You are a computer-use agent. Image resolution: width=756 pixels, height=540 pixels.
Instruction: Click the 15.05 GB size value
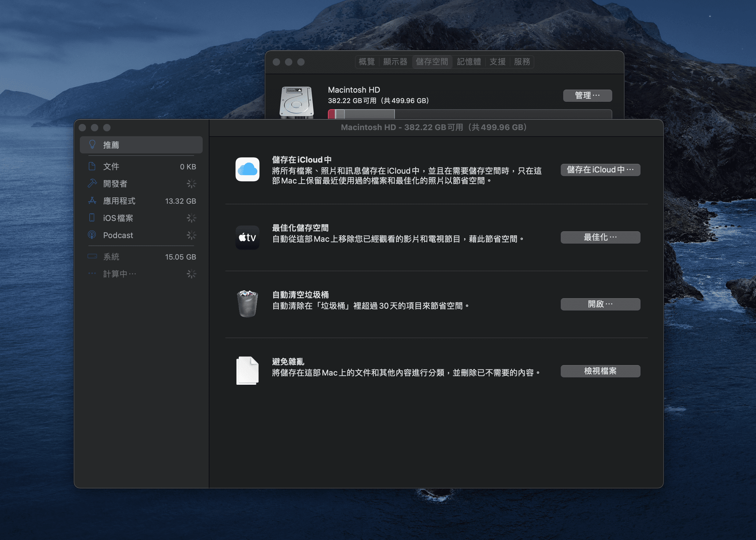click(x=180, y=257)
